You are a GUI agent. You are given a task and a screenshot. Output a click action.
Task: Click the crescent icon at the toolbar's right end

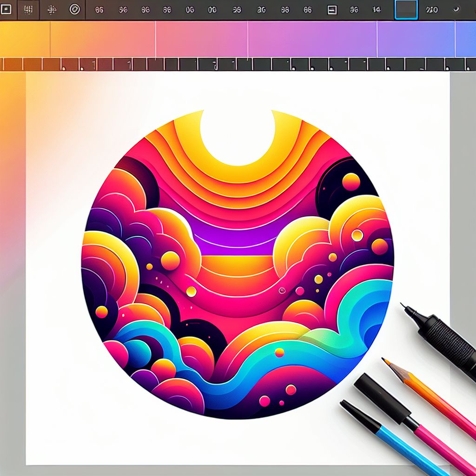tap(456, 9)
